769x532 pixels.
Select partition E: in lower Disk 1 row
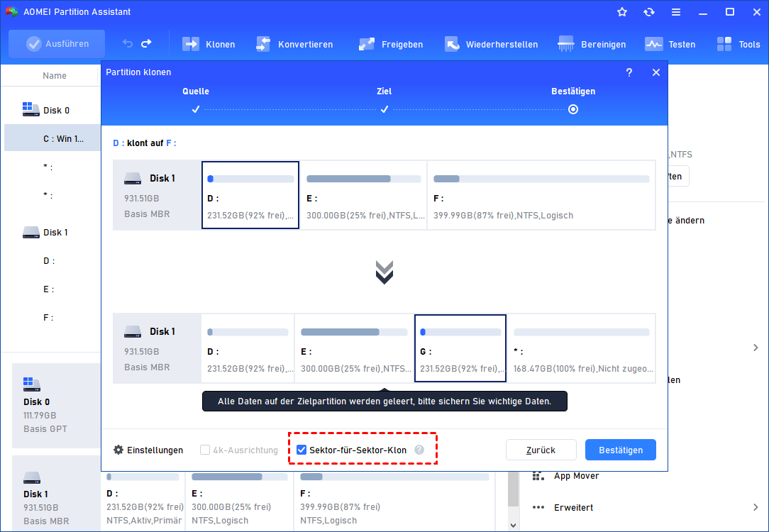point(354,348)
